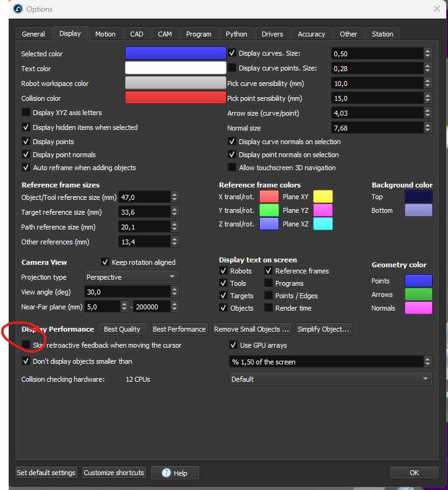
Task: Toggle Display XYZ axis letters checkbox
Action: 26,112
